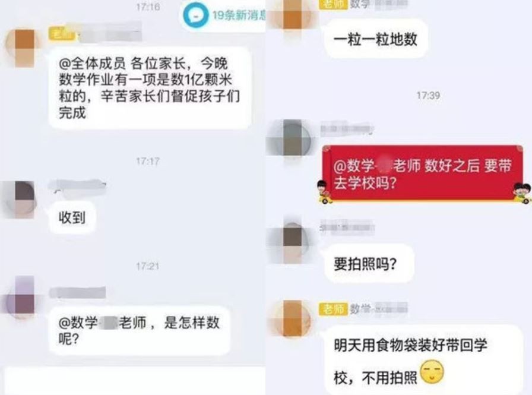532x395 pixels.
Task: Tap the chat icon in new-messages pill
Action: coord(195,15)
